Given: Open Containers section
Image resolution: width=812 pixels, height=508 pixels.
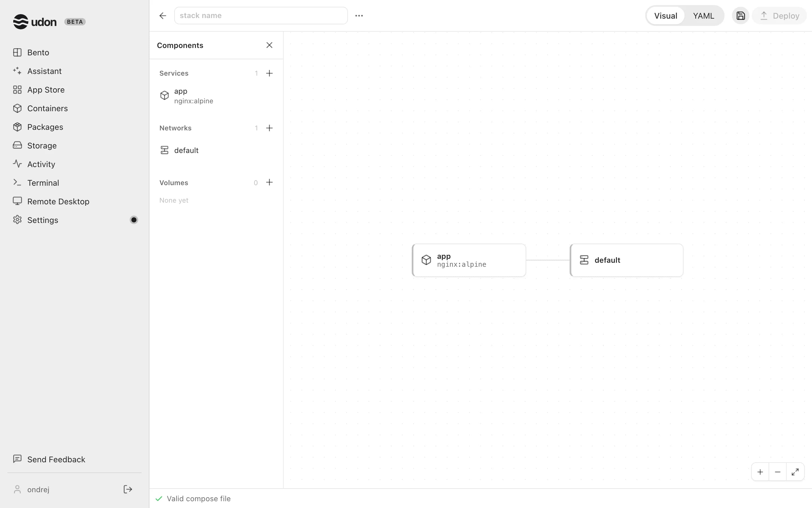Looking at the screenshot, I should coord(74,109).
